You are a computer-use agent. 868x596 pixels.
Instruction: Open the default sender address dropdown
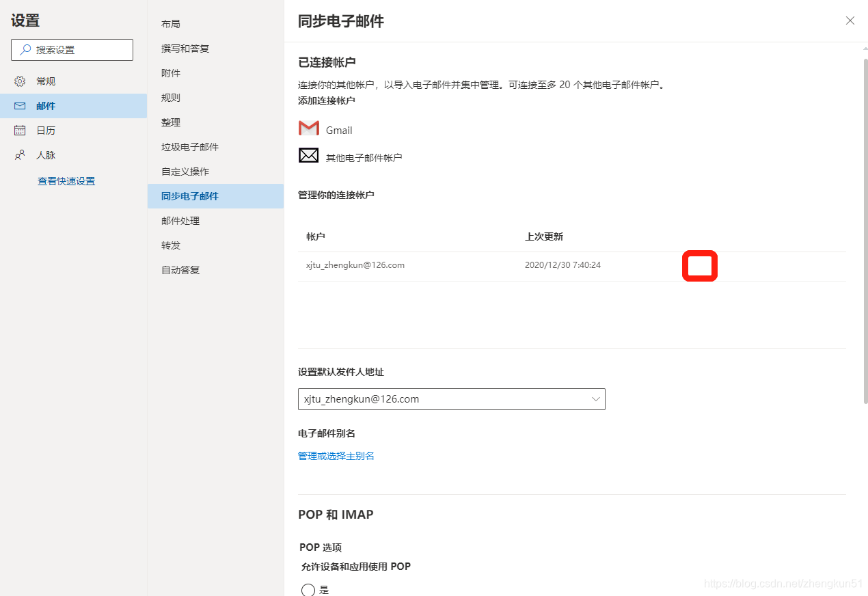click(x=452, y=399)
